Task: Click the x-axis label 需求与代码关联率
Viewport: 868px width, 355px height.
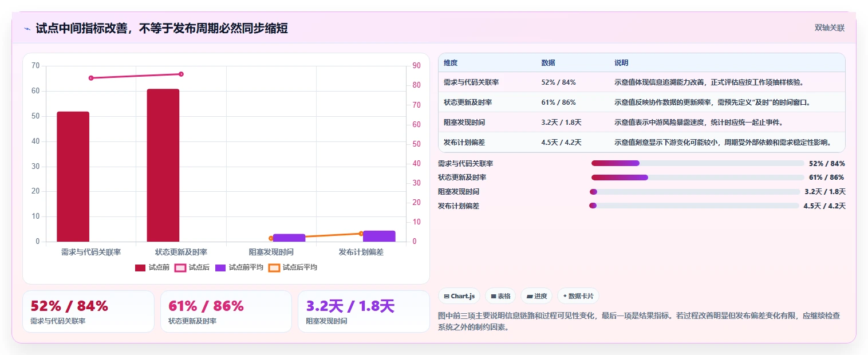Action: coord(91,252)
